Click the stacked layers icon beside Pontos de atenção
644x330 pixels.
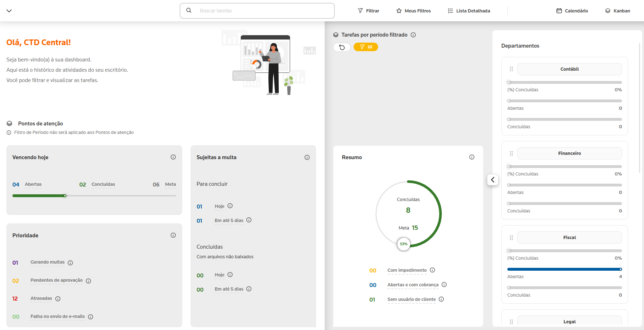click(10, 124)
